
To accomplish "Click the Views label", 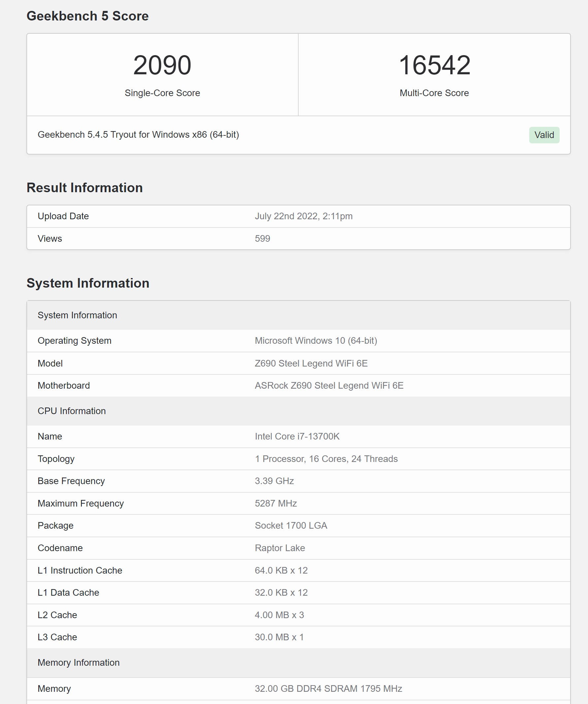I will [49, 239].
